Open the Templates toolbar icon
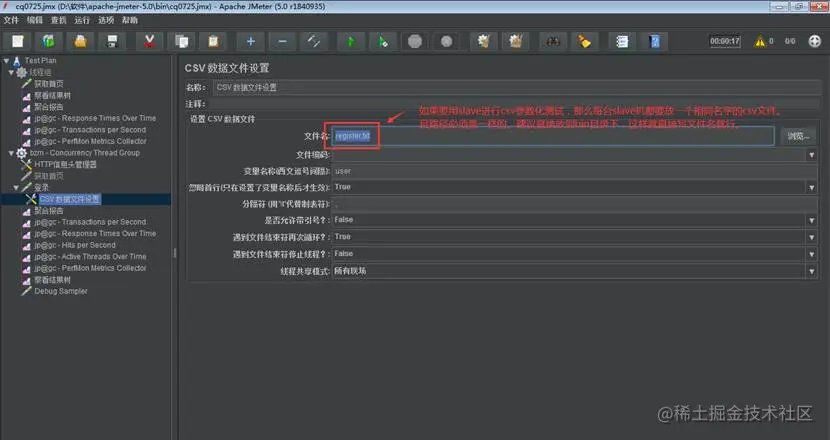This screenshot has width=830, height=440. [x=49, y=41]
